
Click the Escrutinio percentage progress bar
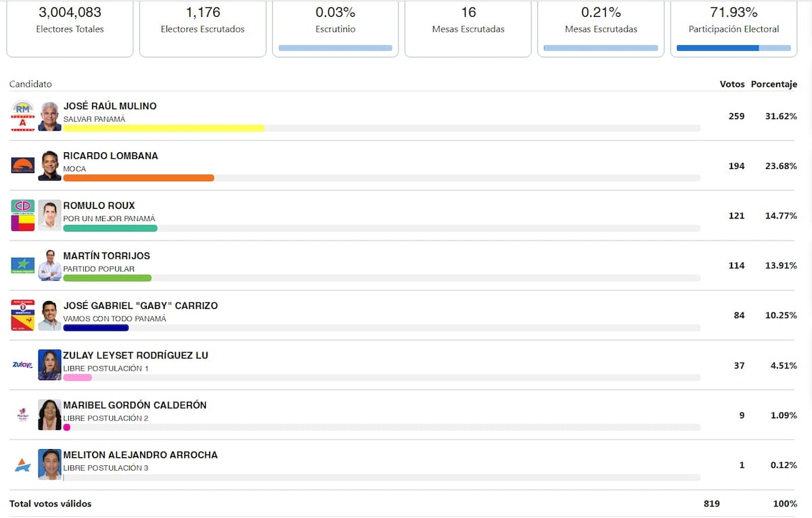click(x=335, y=48)
